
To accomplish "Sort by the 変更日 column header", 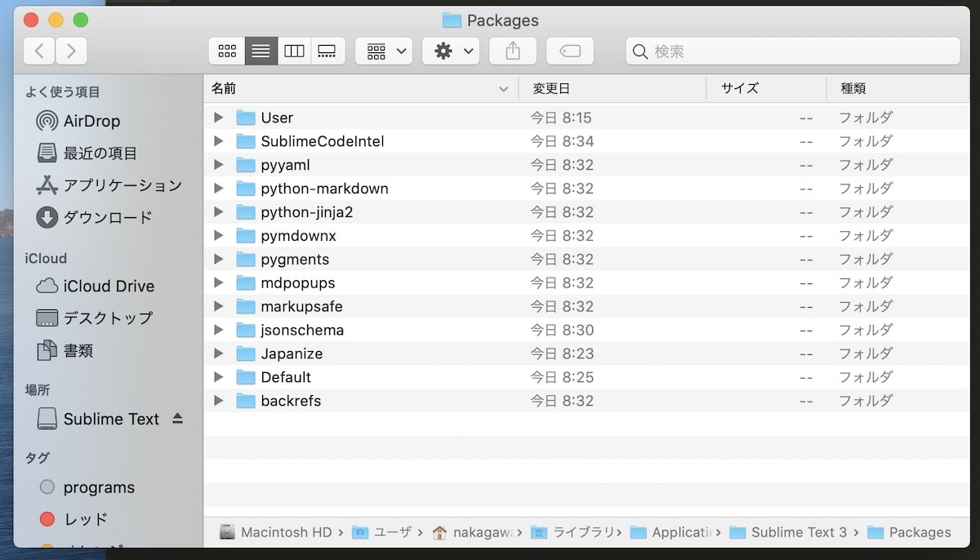I will click(612, 88).
